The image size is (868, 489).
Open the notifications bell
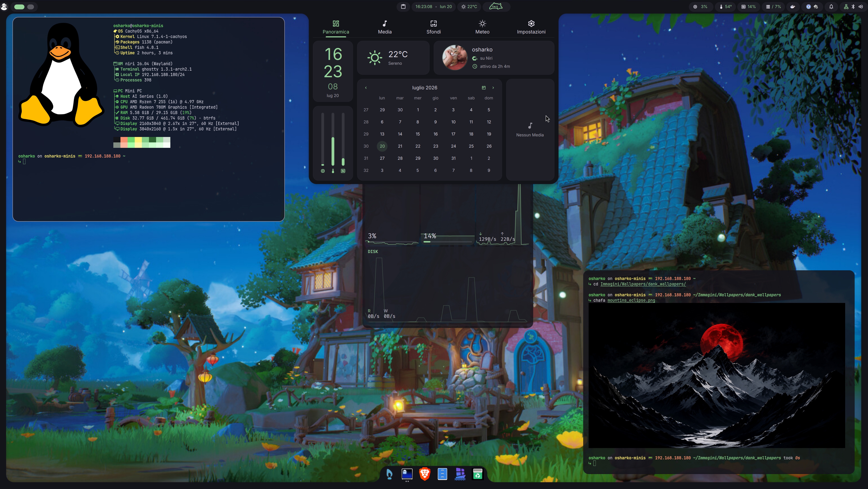click(831, 6)
